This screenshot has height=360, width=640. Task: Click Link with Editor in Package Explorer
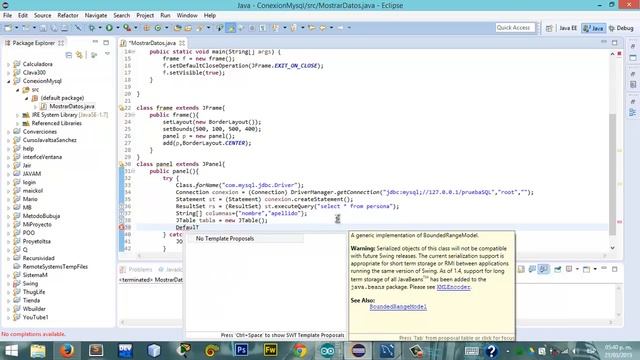pos(79,55)
